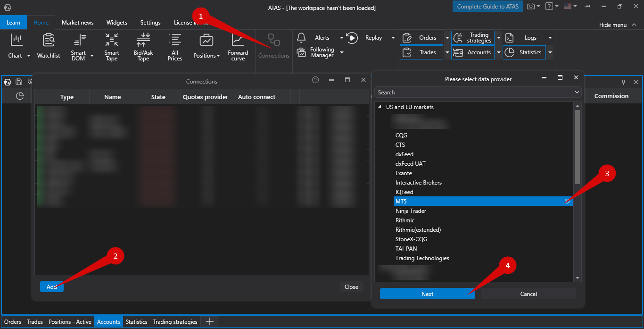Open Connections from ribbon
The height and width of the screenshot is (329, 644).
(x=274, y=46)
